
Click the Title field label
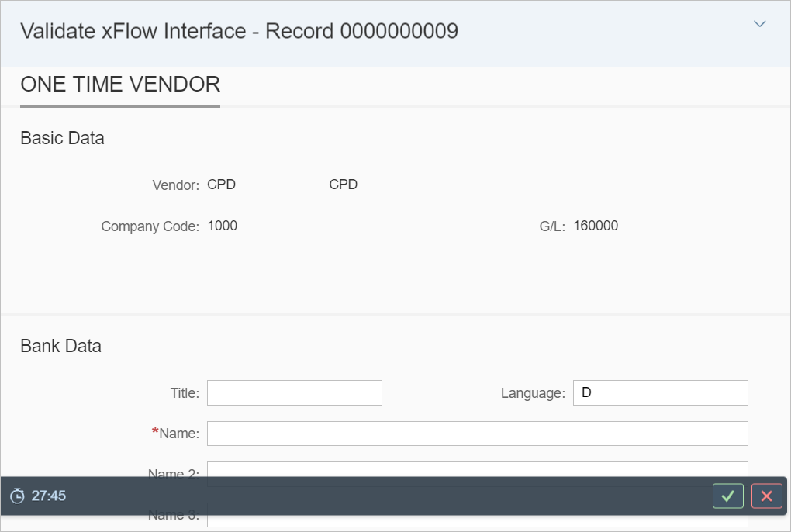point(185,394)
